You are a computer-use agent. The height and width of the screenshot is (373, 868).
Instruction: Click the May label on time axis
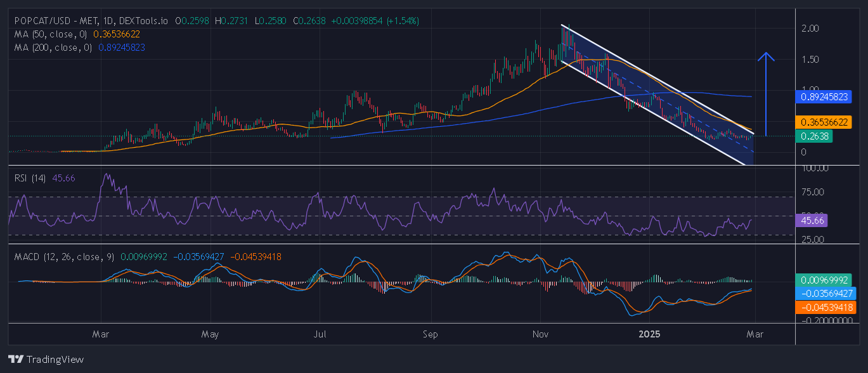[x=211, y=334]
